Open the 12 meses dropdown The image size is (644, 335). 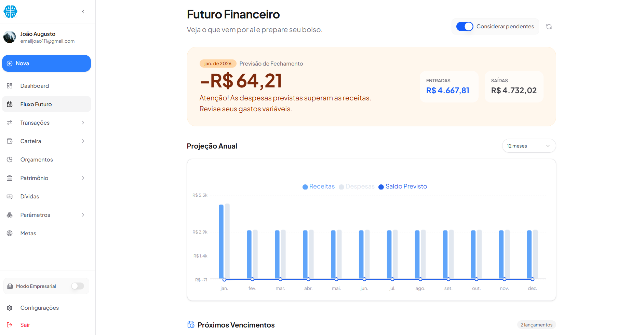coord(528,146)
